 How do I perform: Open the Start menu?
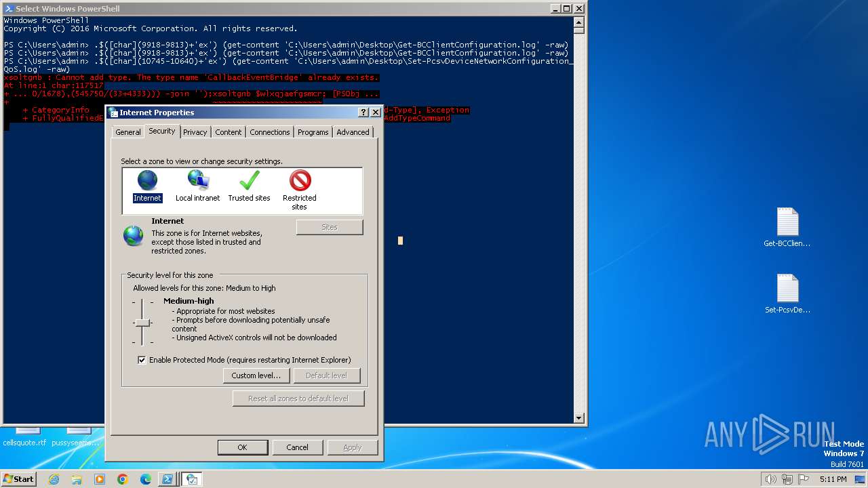point(18,479)
